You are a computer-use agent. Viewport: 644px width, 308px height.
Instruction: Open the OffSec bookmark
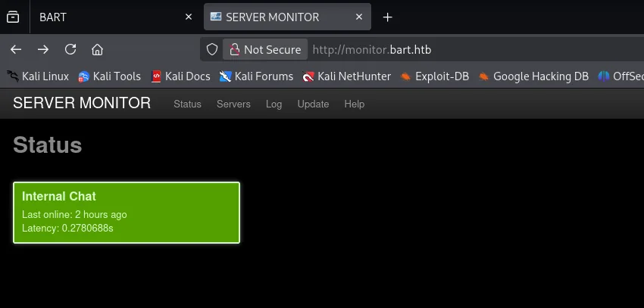[621, 76]
